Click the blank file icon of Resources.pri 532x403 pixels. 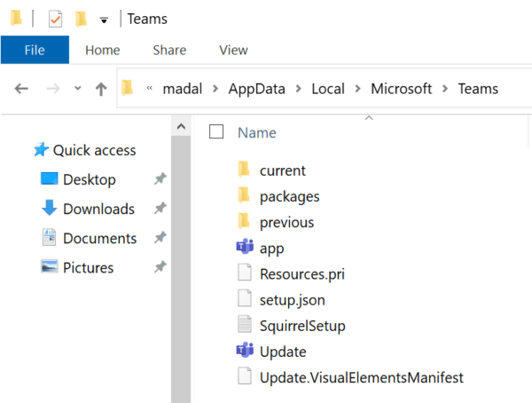click(245, 273)
